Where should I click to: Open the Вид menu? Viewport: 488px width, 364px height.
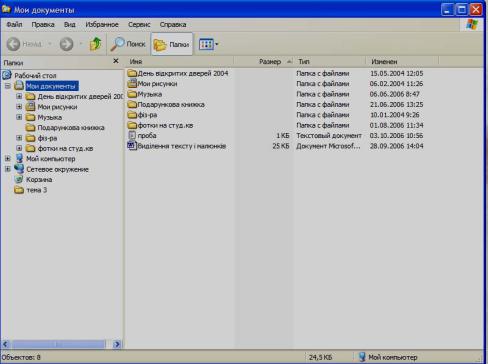pos(70,25)
